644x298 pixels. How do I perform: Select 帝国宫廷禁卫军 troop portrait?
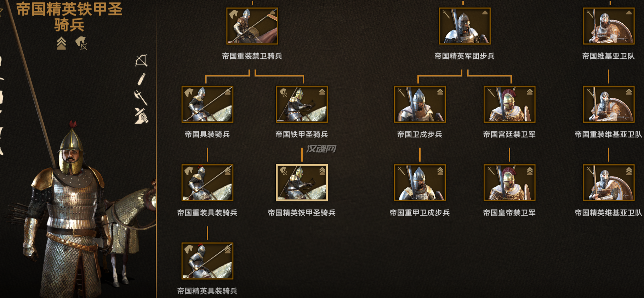click(509, 104)
